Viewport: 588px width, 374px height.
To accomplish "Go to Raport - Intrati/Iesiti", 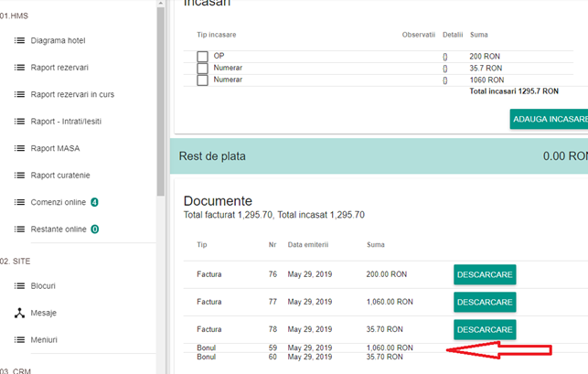I will pyautogui.click(x=66, y=122).
